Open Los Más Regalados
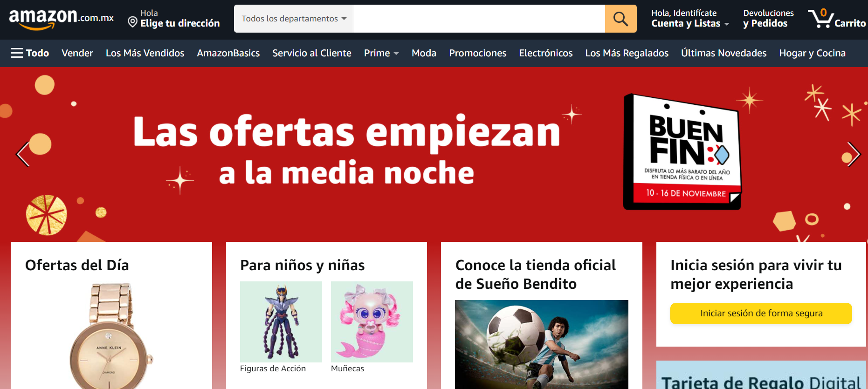Image resolution: width=868 pixels, height=389 pixels. coord(627,53)
